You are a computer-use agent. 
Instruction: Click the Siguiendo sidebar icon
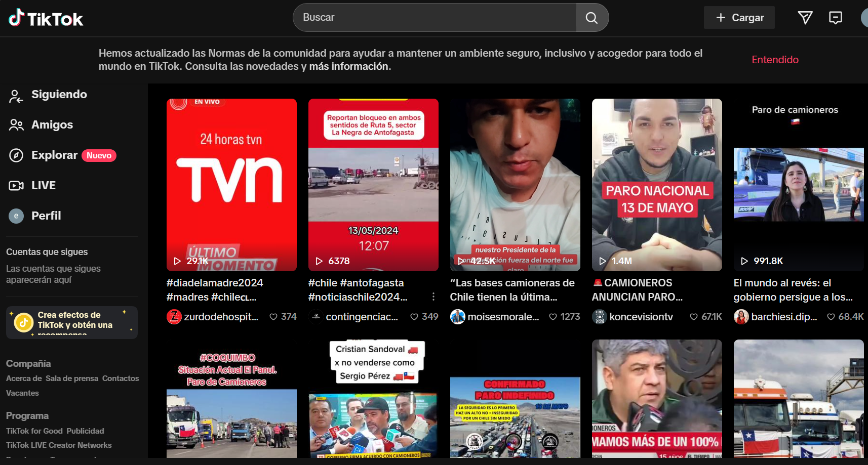pos(16,95)
